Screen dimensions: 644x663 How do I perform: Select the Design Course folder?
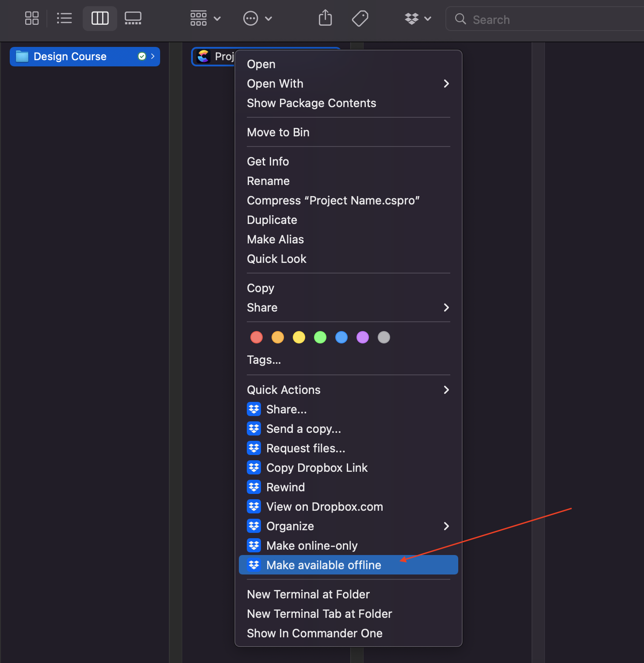(85, 57)
